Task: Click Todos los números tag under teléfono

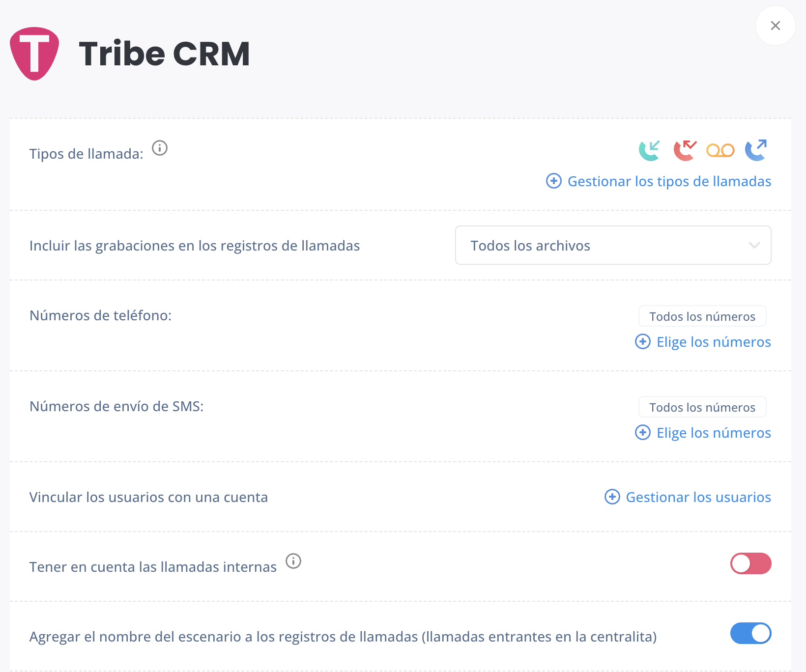Action: click(702, 316)
